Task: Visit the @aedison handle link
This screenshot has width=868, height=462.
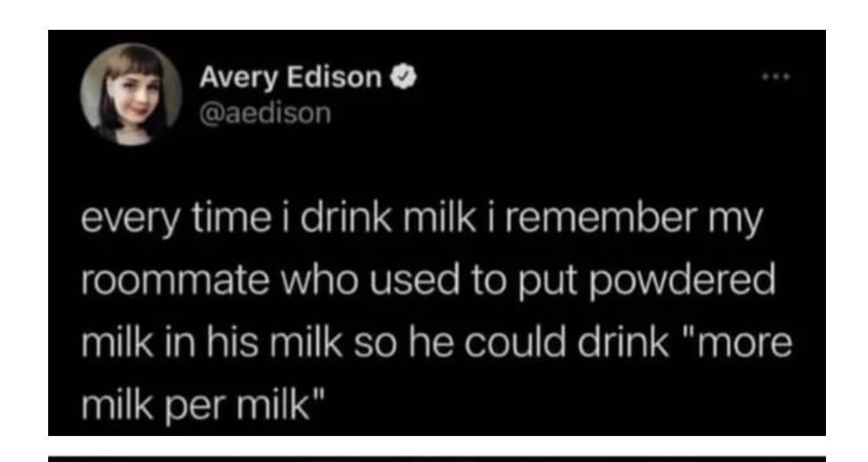Action: pos(265,113)
